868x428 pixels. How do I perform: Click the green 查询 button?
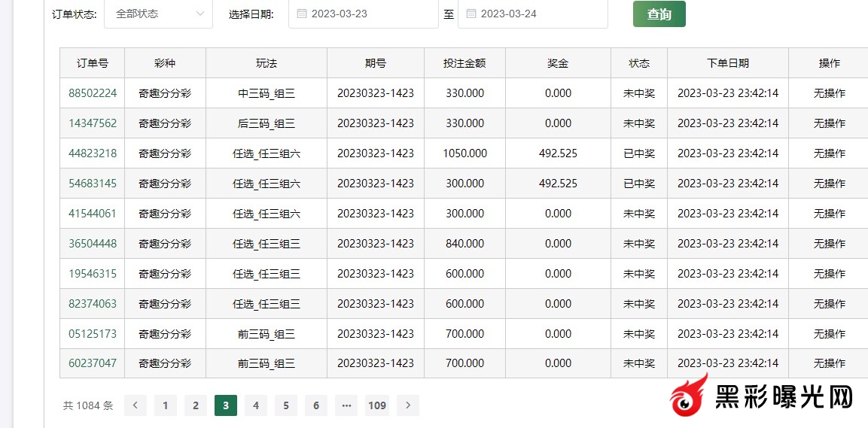659,14
